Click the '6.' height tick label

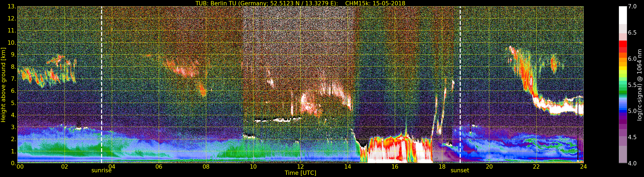[13, 91]
